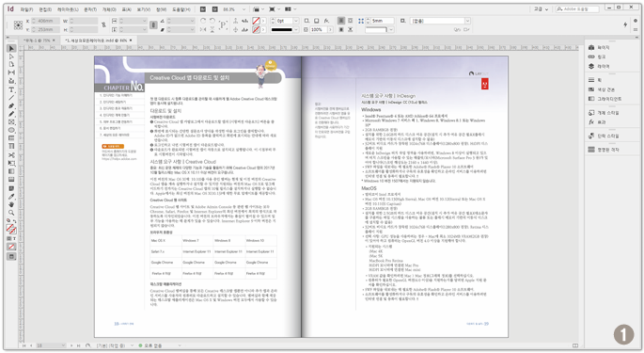Select the Scissors tool
Viewport: 644px width, 353px height.
(x=11, y=155)
